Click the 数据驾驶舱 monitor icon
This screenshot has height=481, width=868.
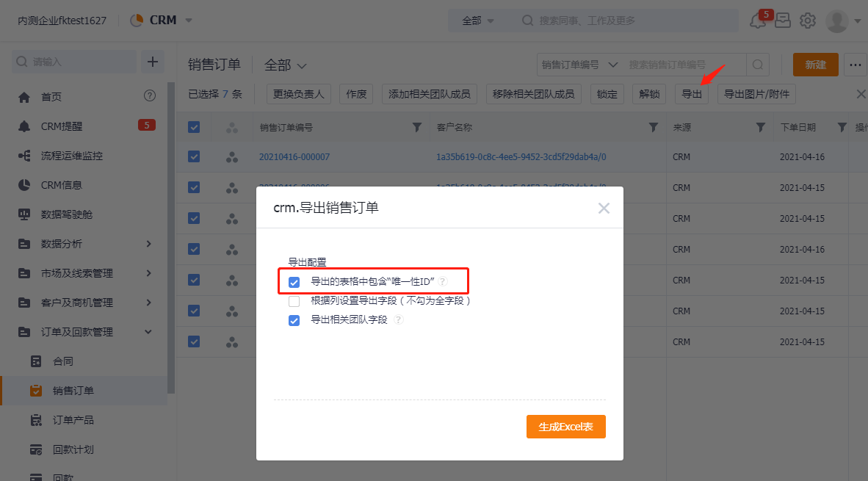(24, 214)
